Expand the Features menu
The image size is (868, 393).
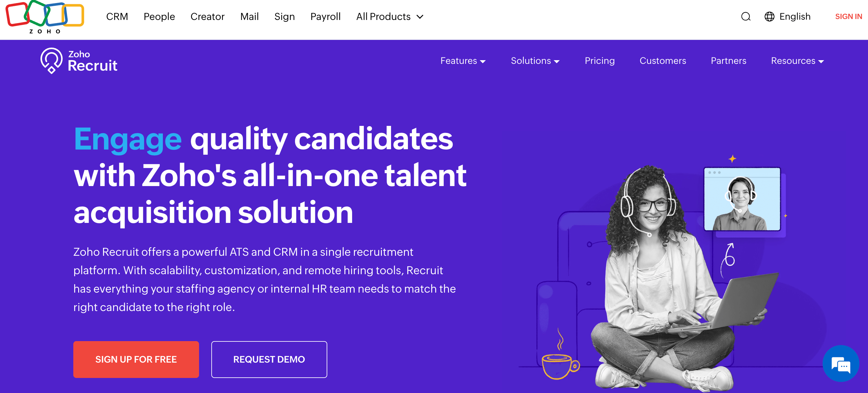coord(463,61)
